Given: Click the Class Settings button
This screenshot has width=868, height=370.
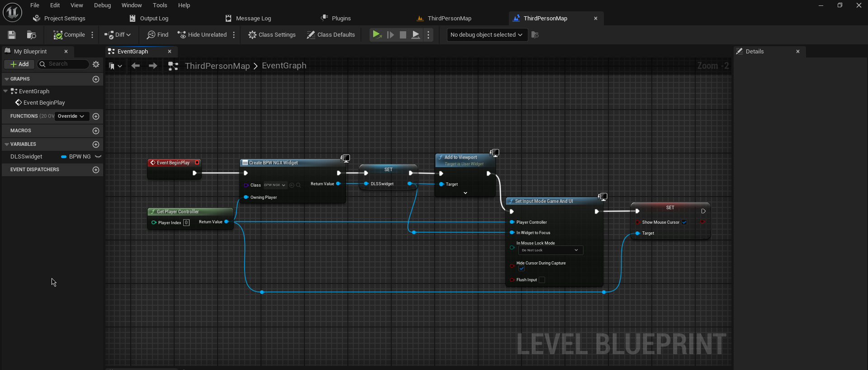Looking at the screenshot, I should [272, 35].
